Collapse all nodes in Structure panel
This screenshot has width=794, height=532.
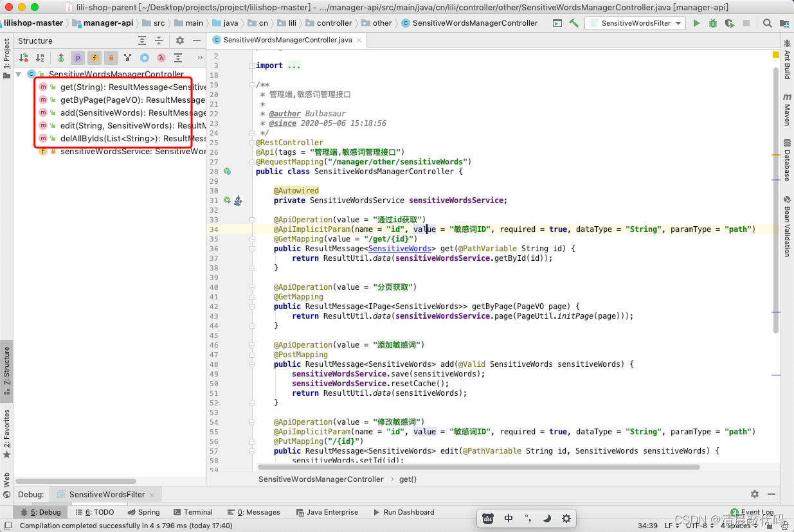click(x=159, y=40)
